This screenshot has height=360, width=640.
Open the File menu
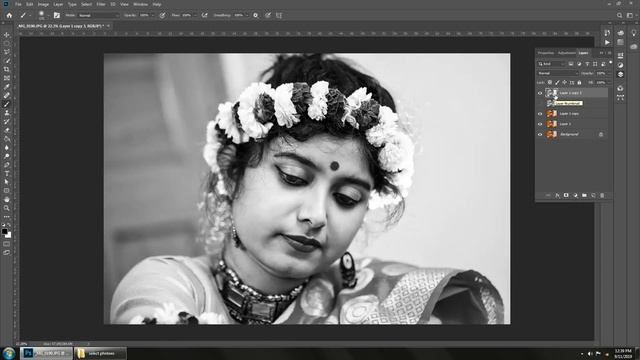pyautogui.click(x=18, y=4)
